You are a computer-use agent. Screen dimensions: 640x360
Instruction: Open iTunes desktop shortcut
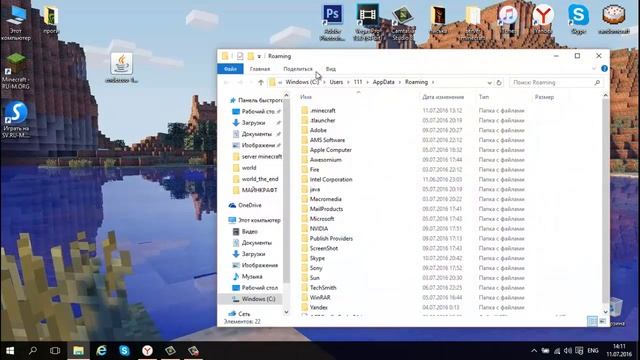pyautogui.click(x=508, y=20)
